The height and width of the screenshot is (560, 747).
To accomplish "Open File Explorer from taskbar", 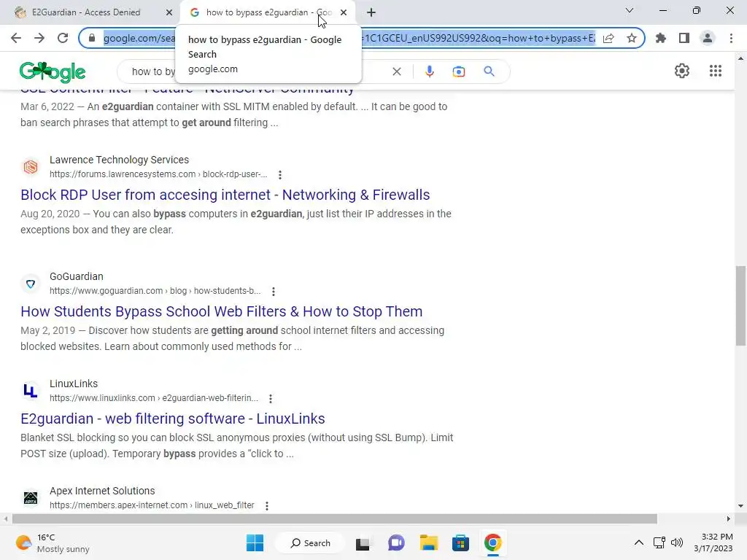I will 428,542.
